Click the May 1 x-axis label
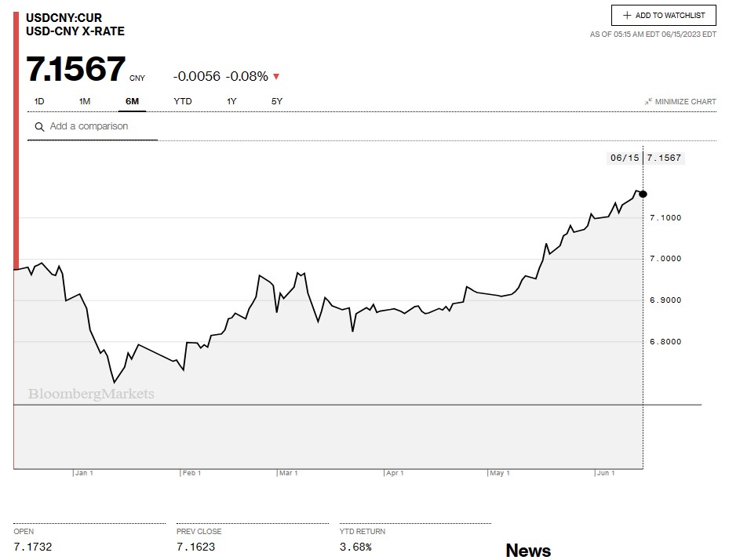 pyautogui.click(x=500, y=473)
